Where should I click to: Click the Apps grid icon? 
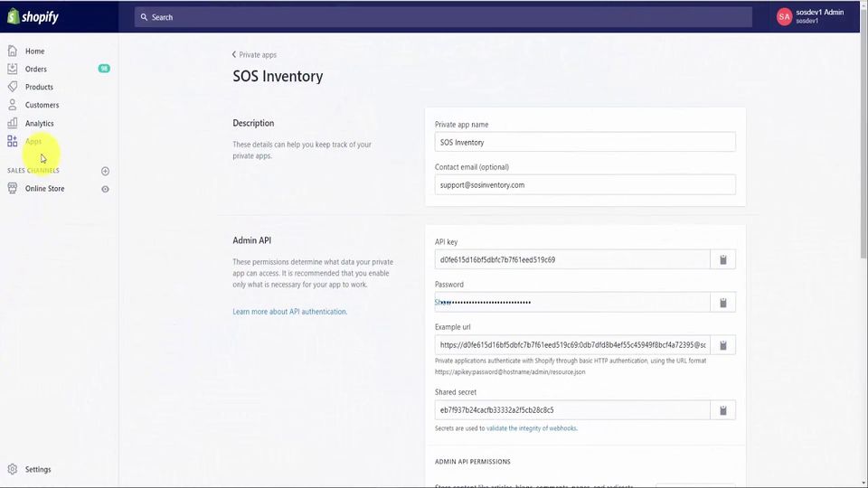click(x=12, y=141)
